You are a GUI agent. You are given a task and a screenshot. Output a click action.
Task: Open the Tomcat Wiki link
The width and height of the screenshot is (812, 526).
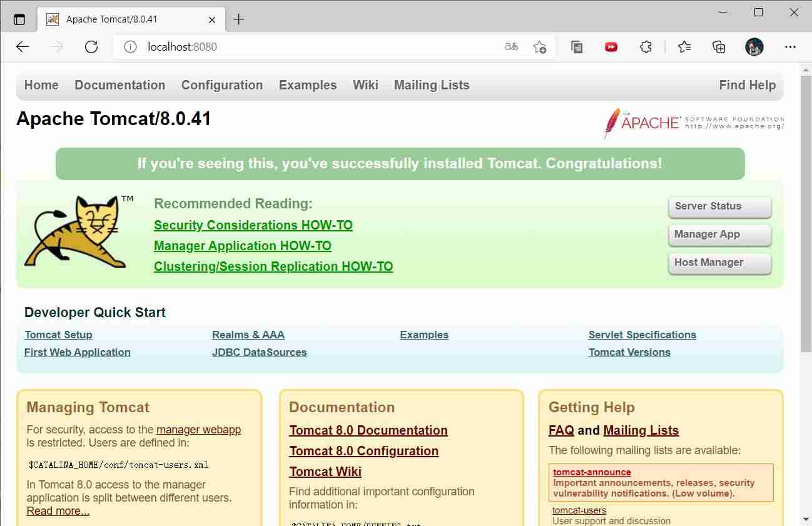325,472
